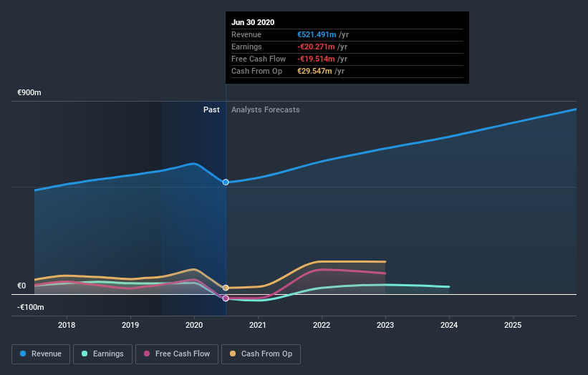This screenshot has width=588, height=375.
Task: Click the -€19.514m free cash flow value
Action: pyautogui.click(x=316, y=59)
